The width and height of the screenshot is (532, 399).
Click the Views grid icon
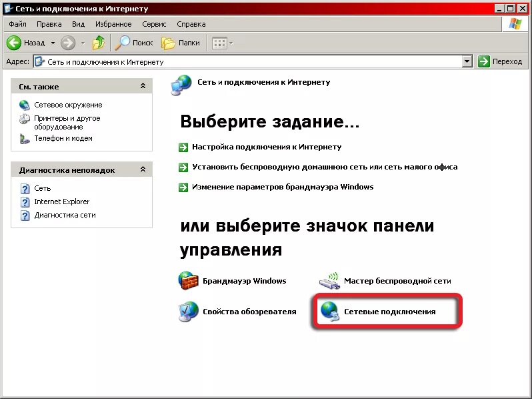[x=219, y=43]
